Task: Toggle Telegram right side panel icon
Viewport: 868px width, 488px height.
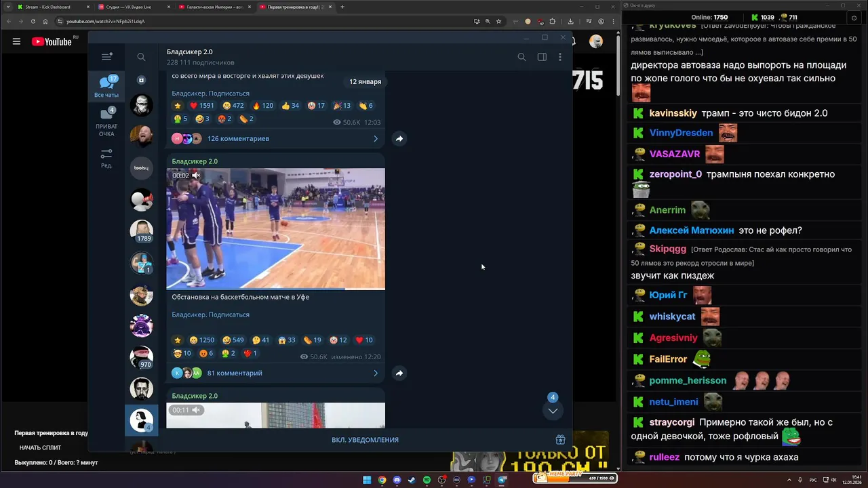Action: point(542,57)
